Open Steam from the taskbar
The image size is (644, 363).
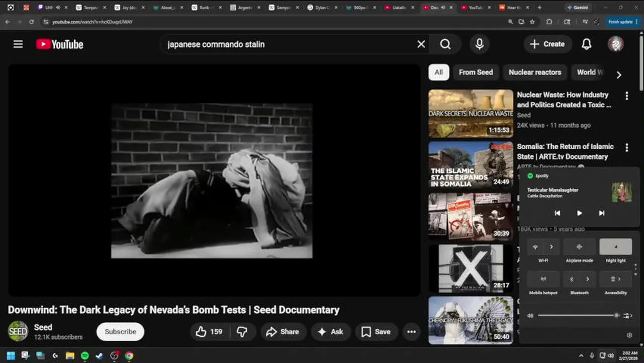coord(99,356)
